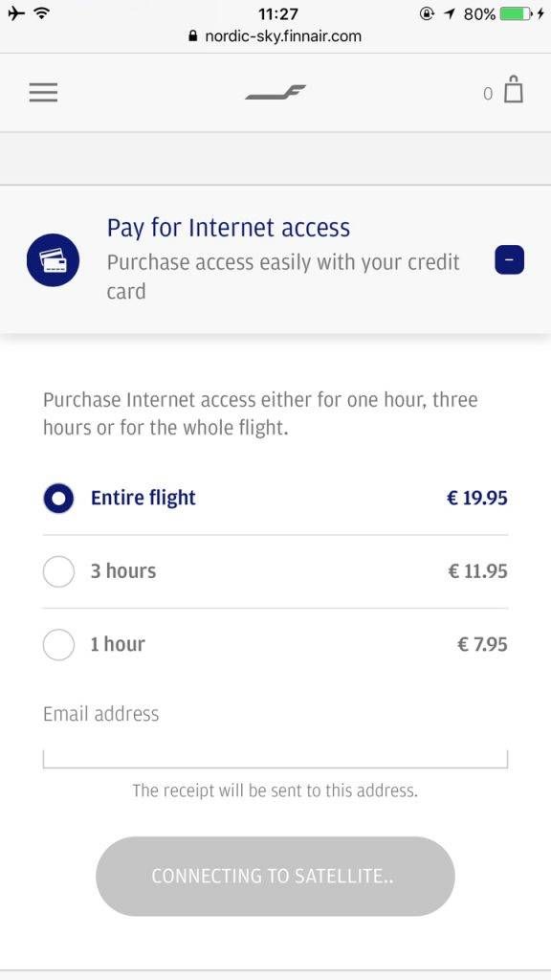Tap the nordic-sky.finnair.com URL

click(x=283, y=36)
